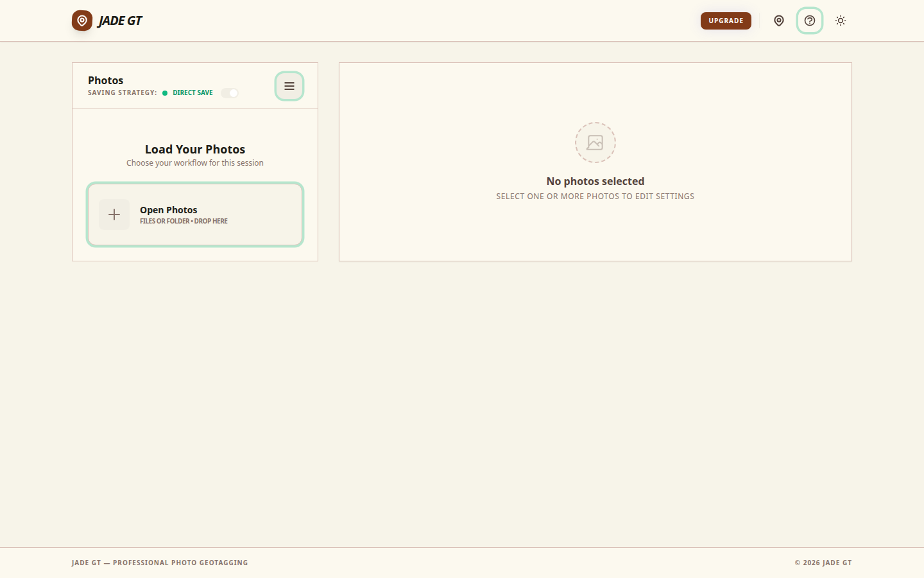Open the Photos panel hamburger menu
Viewport: 924px width, 578px height.
289,86
